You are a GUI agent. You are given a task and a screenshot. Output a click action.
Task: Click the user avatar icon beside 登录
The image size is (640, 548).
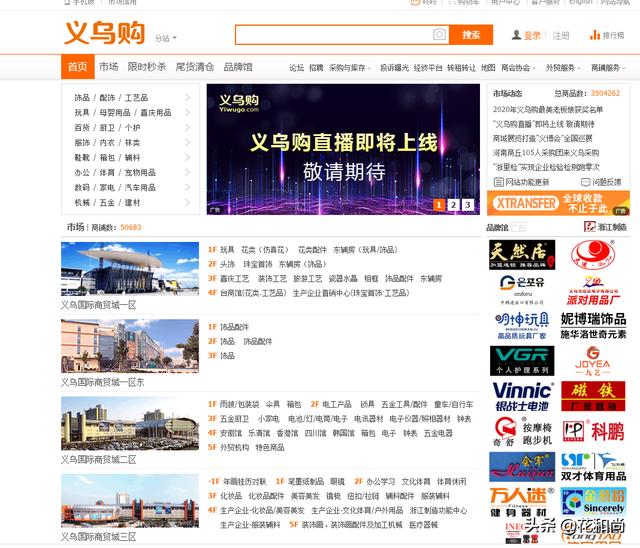coord(516,35)
